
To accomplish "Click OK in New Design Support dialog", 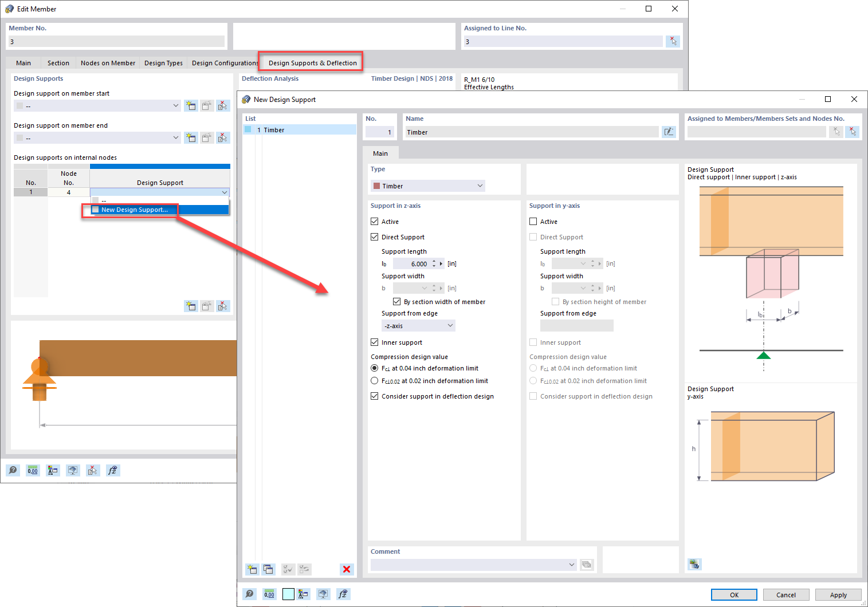I will [734, 595].
